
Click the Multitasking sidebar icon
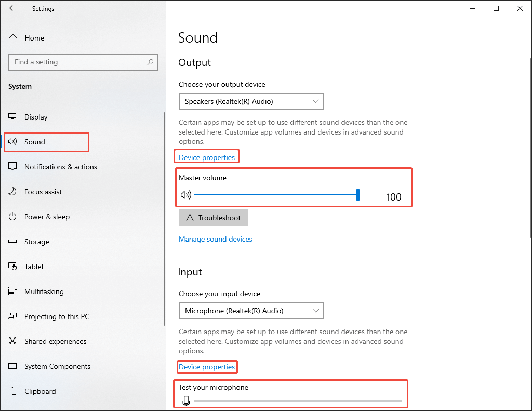tap(12, 291)
